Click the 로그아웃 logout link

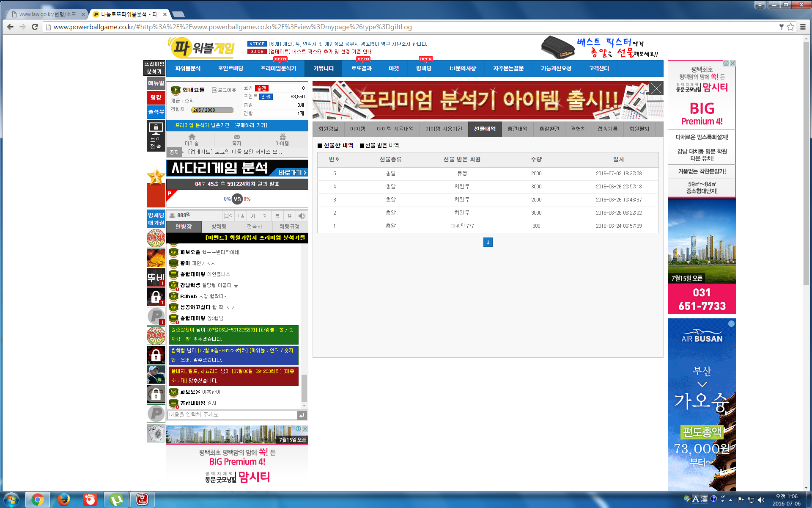pos(224,90)
